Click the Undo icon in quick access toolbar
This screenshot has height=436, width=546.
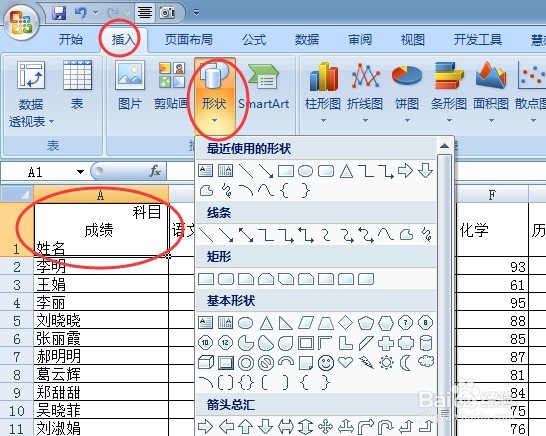[81, 13]
